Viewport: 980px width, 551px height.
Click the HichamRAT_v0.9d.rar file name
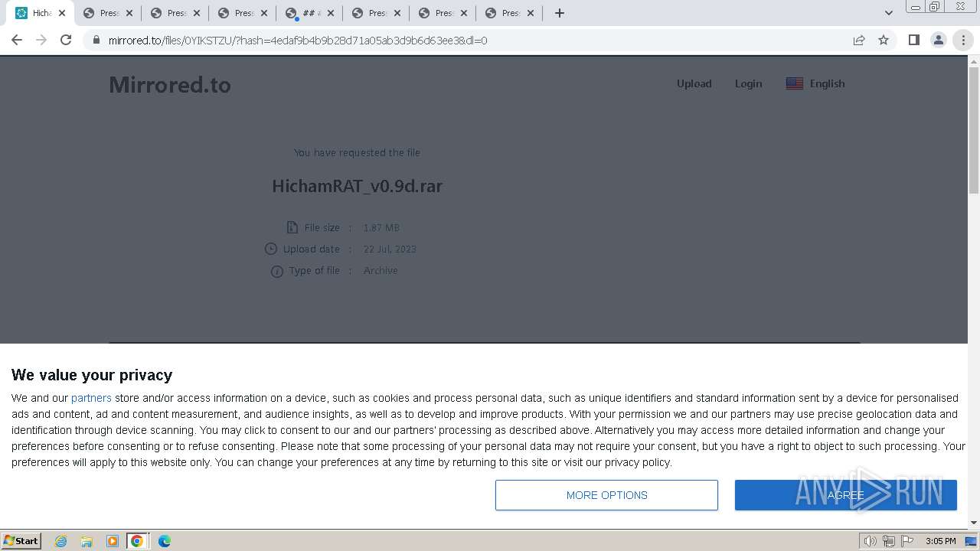click(358, 186)
